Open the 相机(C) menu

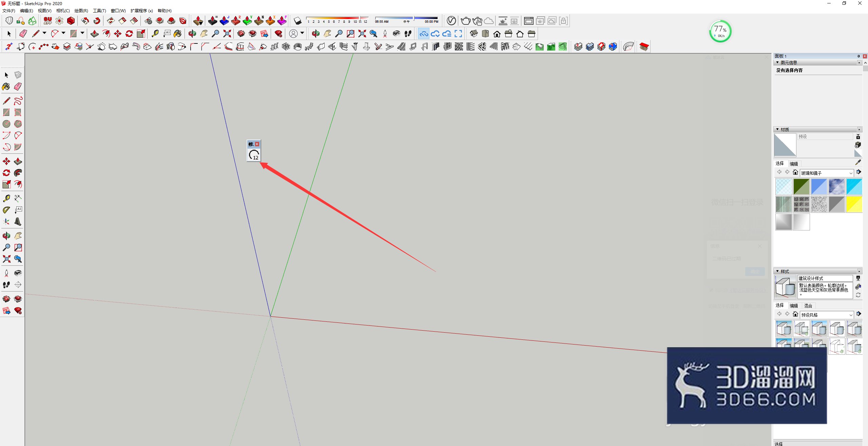[x=63, y=11]
